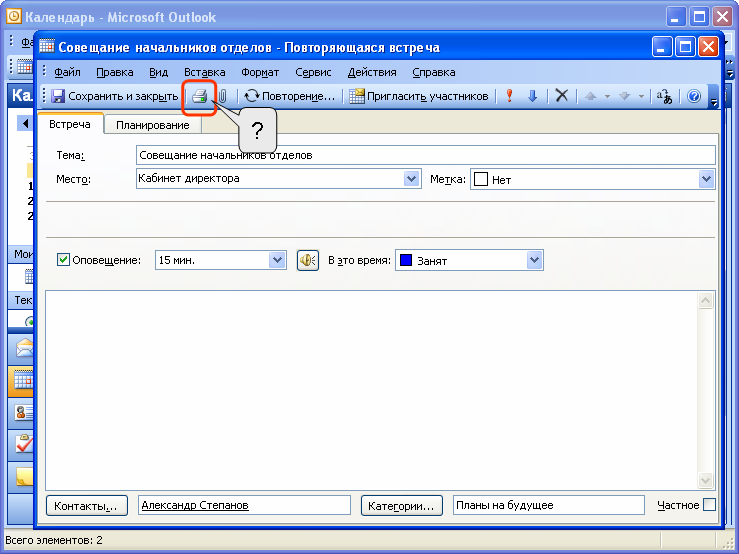Viewport: 739px width, 554px height.
Task: Toggle Частное private checkbox
Action: (709, 504)
